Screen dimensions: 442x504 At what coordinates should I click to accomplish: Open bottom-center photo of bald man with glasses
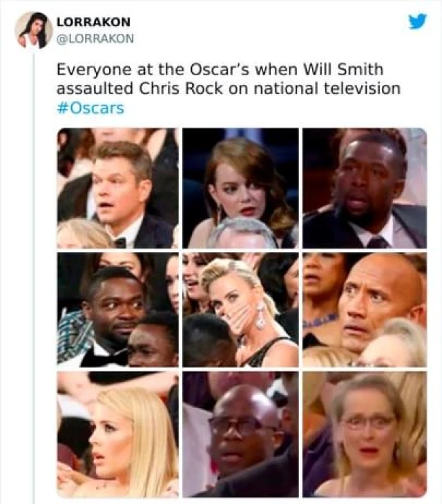point(240,434)
